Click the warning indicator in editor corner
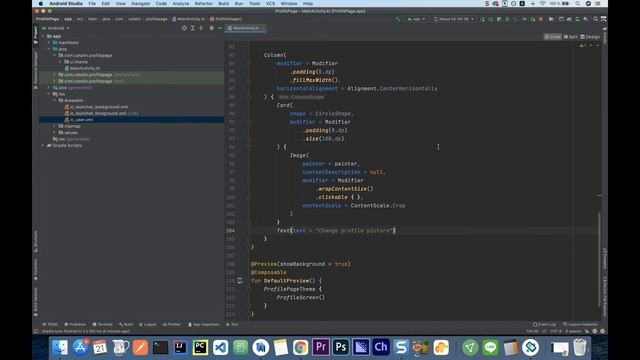Viewport: 640px width, 360px height. point(582,45)
